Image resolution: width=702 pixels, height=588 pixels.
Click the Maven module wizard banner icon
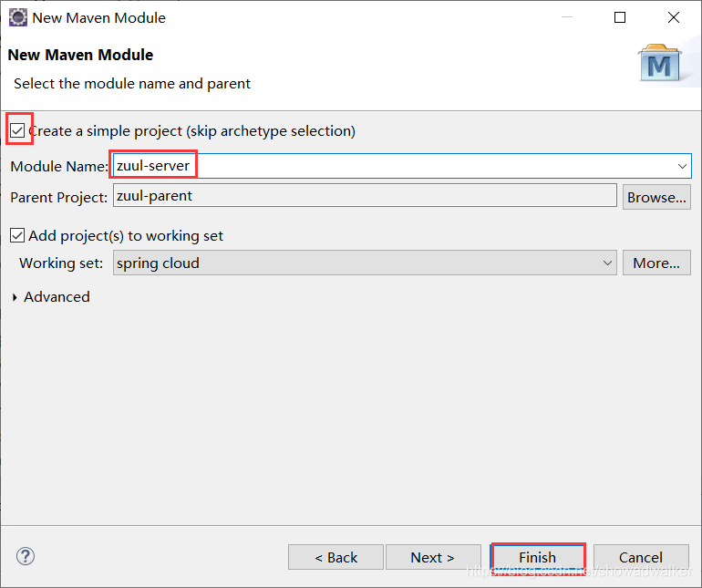pyautogui.click(x=659, y=63)
